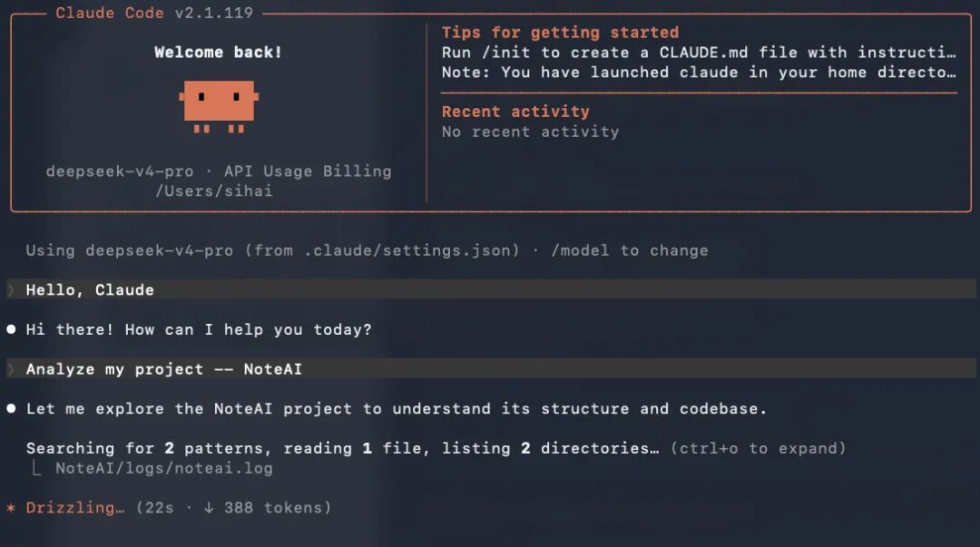
Task: Select the "Recent activity" heading
Action: [x=515, y=112]
